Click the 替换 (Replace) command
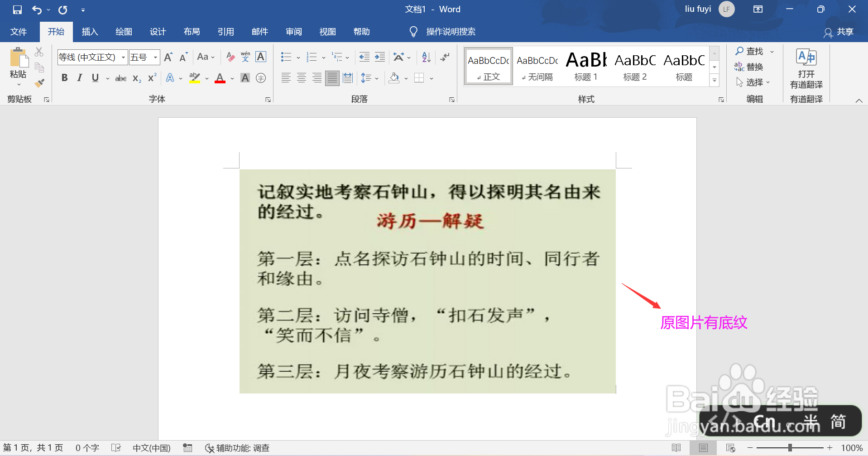This screenshot has width=868, height=456. [x=753, y=67]
